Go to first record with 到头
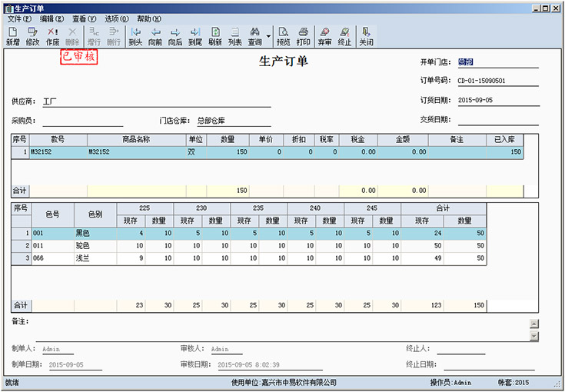Viewport: 565px width, 392px height. [x=135, y=36]
